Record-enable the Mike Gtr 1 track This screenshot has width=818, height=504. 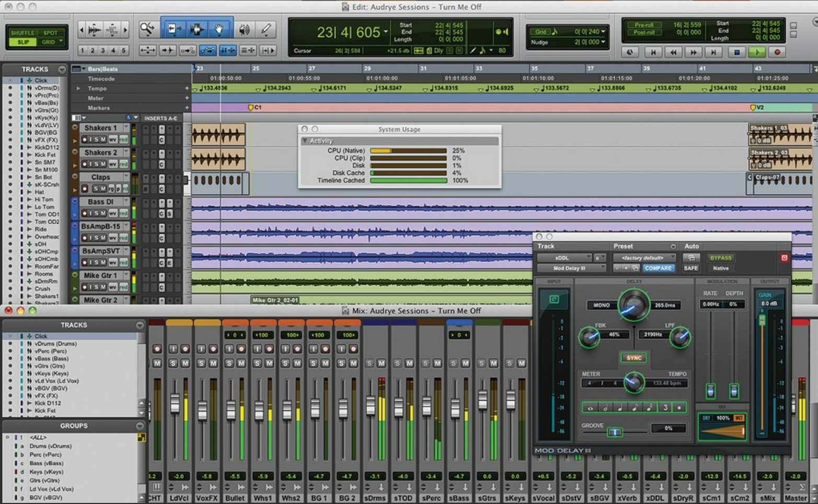(85, 287)
